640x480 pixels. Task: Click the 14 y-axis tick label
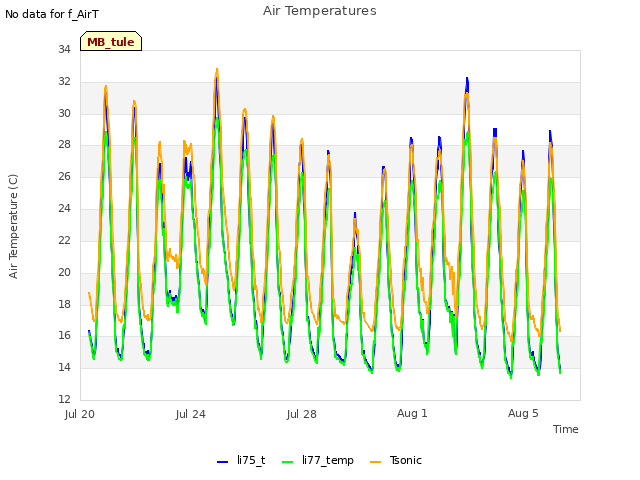pos(64,367)
